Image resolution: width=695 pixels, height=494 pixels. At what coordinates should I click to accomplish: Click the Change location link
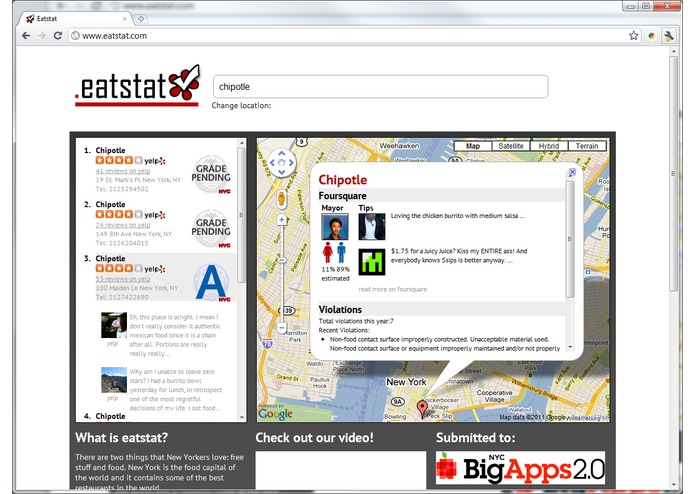[241, 105]
